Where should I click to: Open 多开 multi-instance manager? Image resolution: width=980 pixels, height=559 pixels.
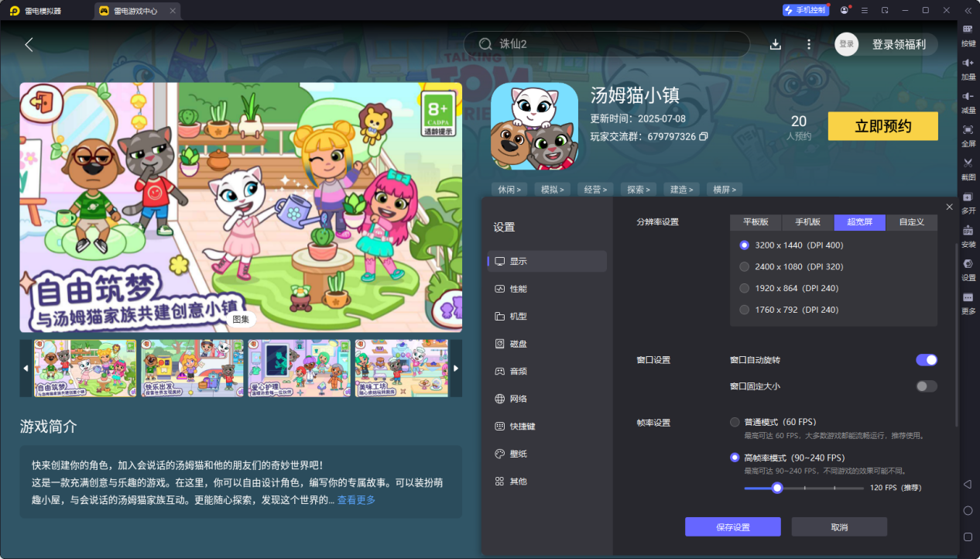click(x=968, y=202)
